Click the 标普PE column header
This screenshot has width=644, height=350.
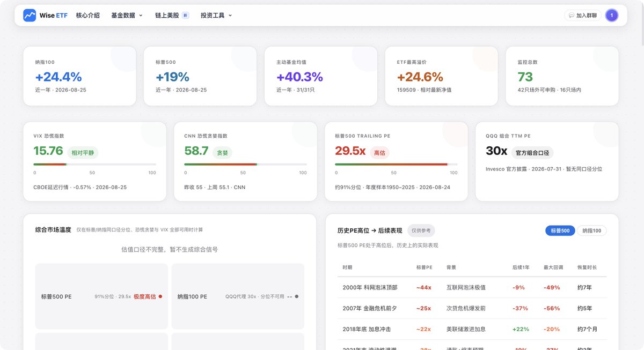(424, 267)
